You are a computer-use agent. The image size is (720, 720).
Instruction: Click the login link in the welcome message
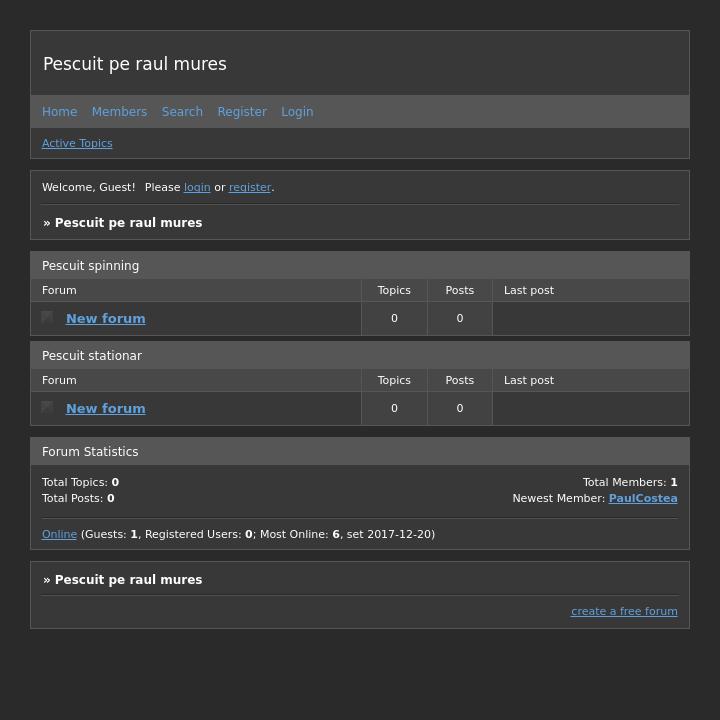click(x=197, y=188)
